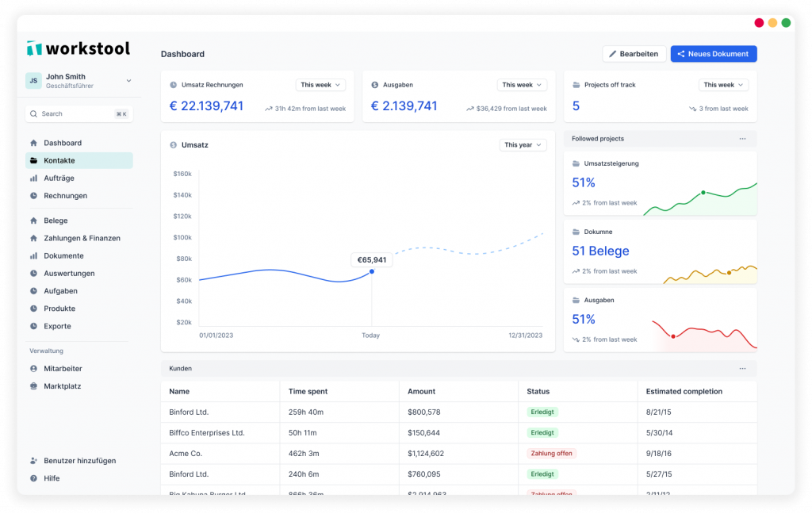Open Auswertungen from the sidebar menu
This screenshot has height=514, width=812.
69,274
